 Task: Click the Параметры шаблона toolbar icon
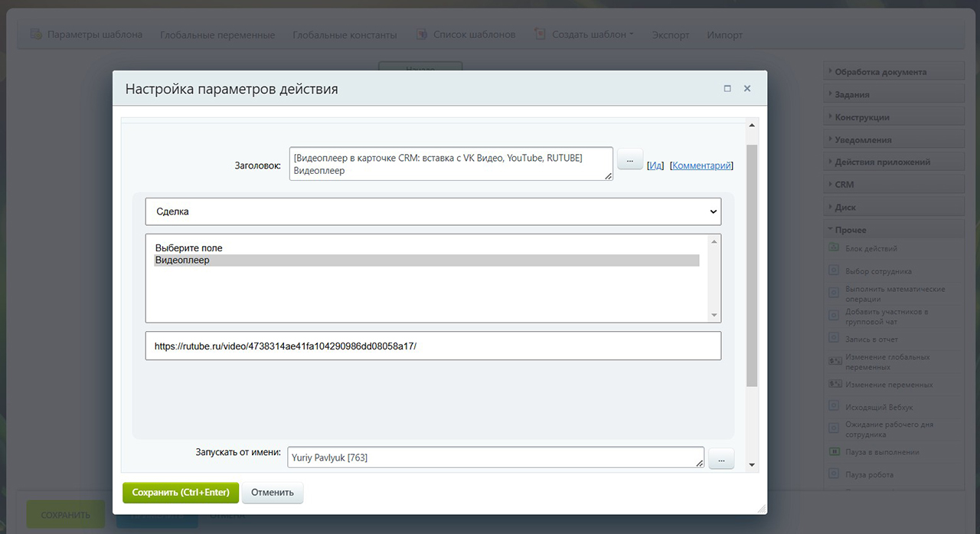(36, 34)
